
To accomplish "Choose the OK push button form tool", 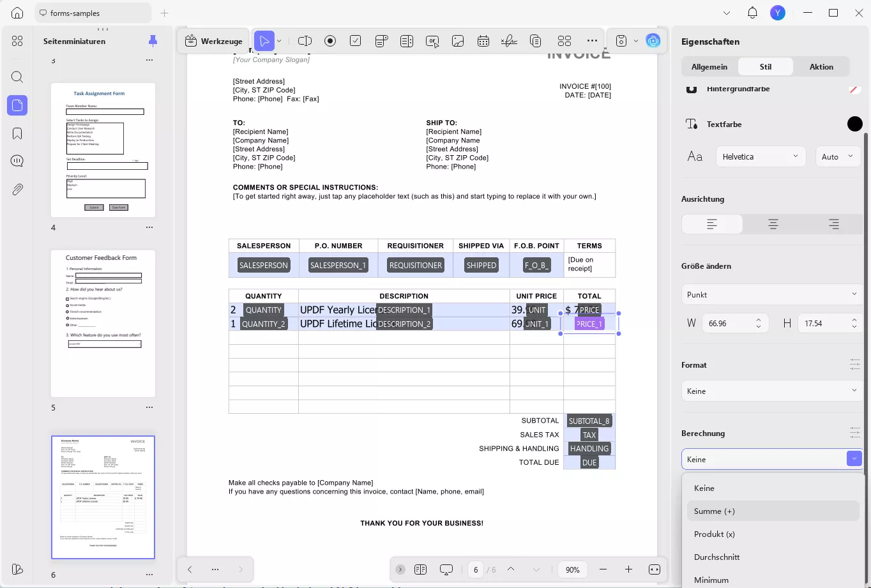I will pos(432,41).
